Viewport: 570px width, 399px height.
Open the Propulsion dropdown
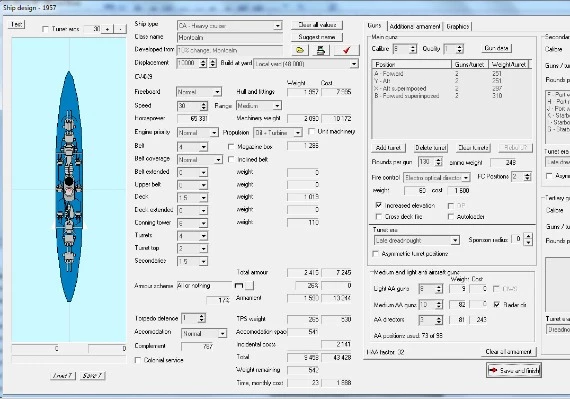point(298,133)
